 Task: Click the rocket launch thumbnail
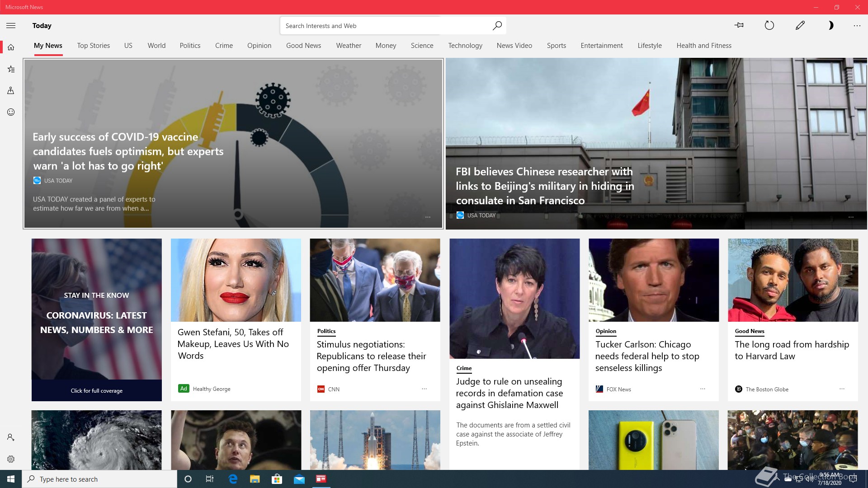(375, 440)
